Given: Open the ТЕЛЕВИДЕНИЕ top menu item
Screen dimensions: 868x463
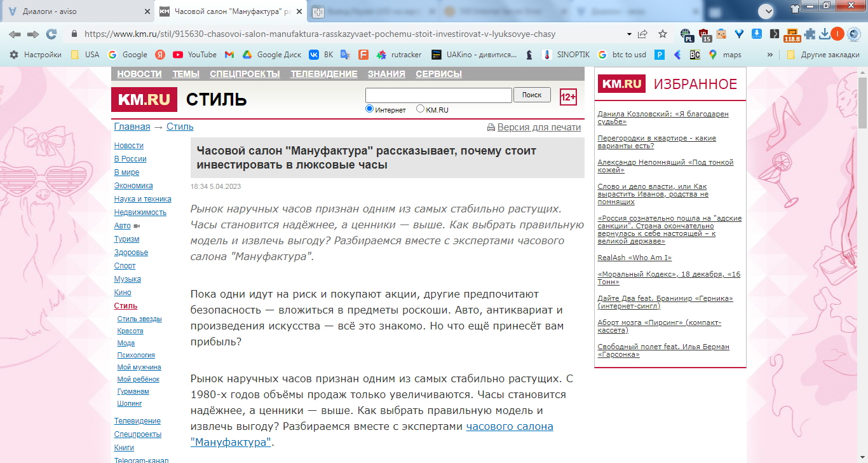Looking at the screenshot, I should click(x=324, y=74).
